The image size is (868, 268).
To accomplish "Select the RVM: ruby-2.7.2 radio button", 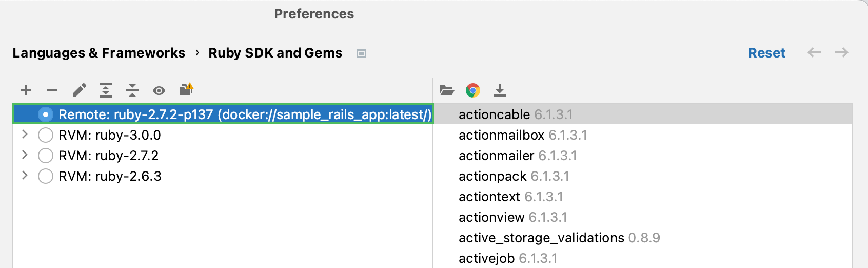I will click(46, 156).
